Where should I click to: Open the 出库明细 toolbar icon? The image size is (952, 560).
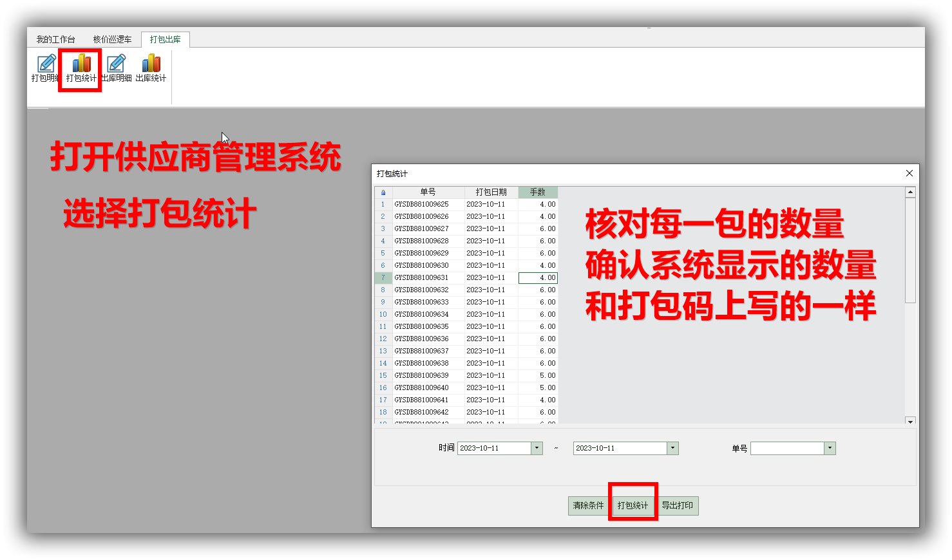point(116,68)
